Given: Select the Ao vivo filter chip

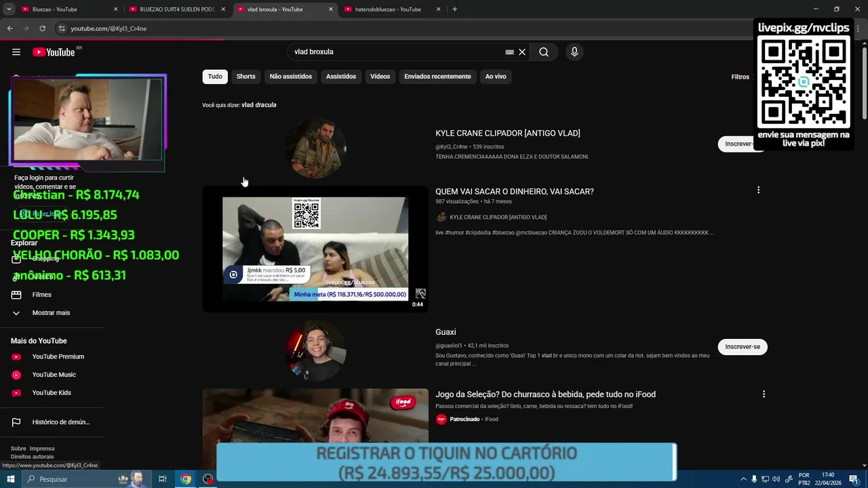Looking at the screenshot, I should pos(496,77).
